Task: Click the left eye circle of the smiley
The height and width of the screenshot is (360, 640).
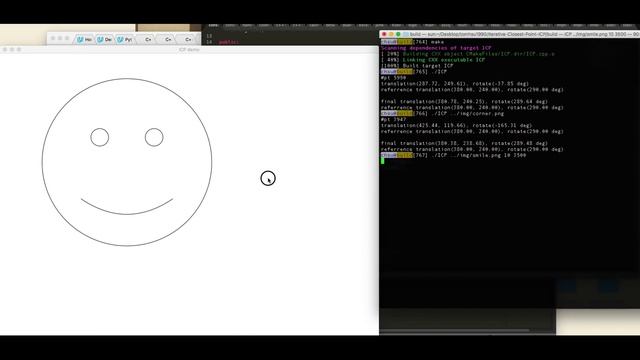Action: point(100,137)
